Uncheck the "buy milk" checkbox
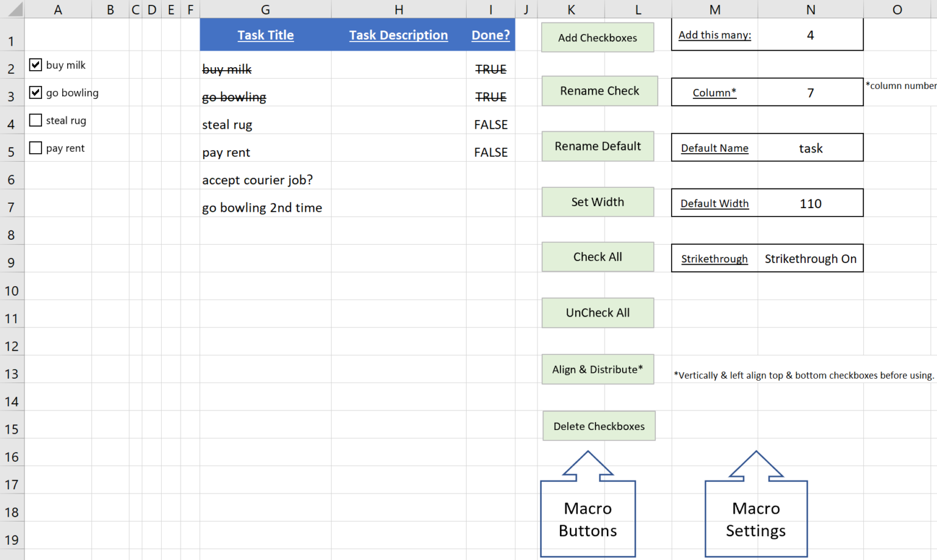This screenshot has width=937, height=560. pyautogui.click(x=35, y=65)
